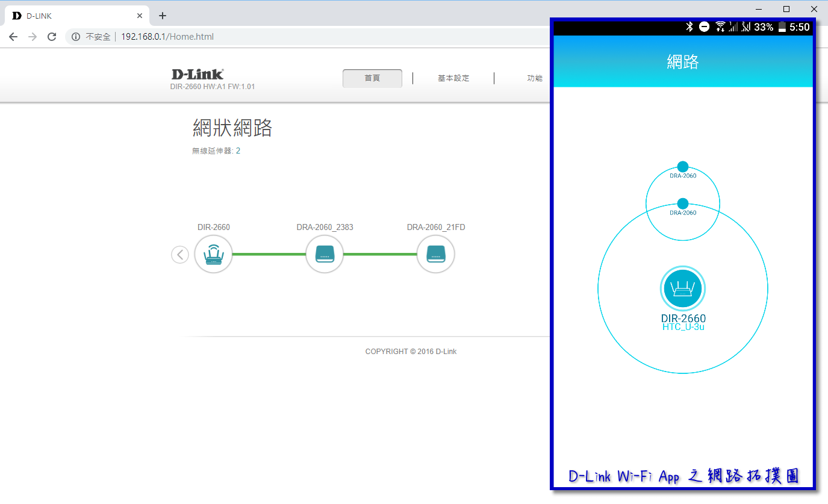This screenshot has width=828, height=504.
Task: Open a new browser tab
Action: coord(162,16)
